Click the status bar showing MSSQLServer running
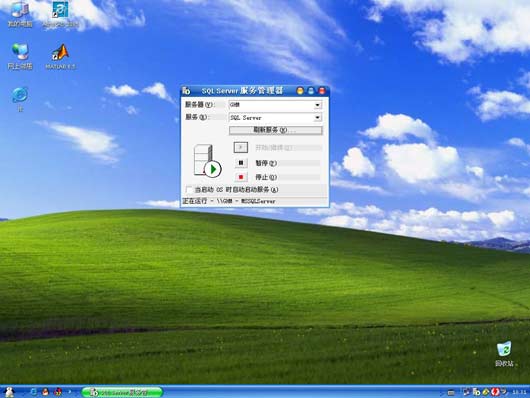This screenshot has width=530, height=398. pos(255,202)
